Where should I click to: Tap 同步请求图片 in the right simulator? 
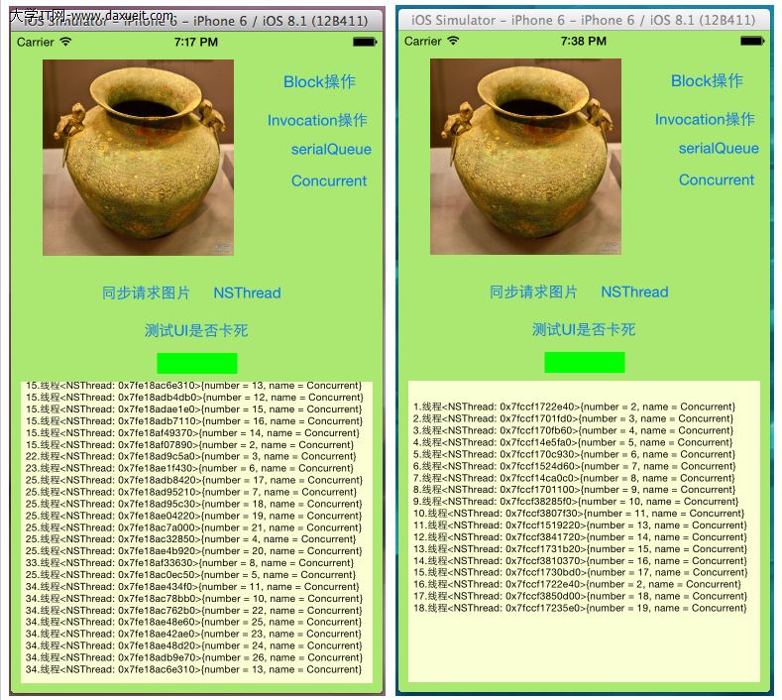pyautogui.click(x=533, y=292)
